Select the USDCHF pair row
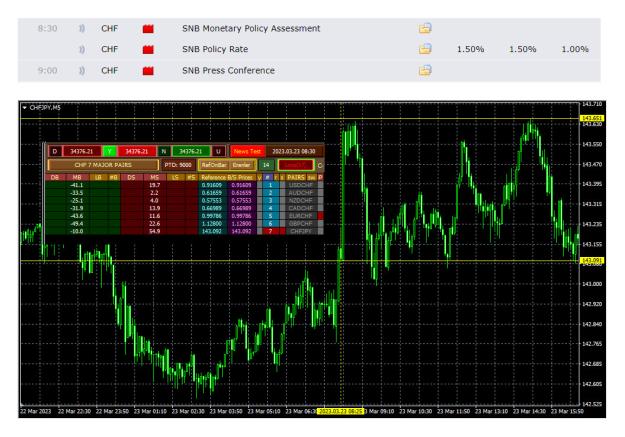Image resolution: width=625 pixels, height=437 pixels. click(x=301, y=185)
